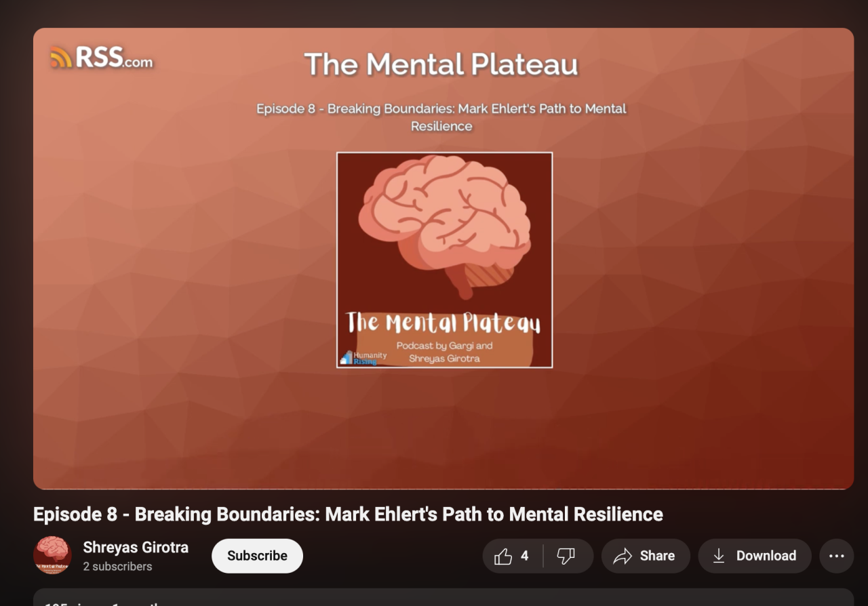
Task: Subscribe to Shreyas Girotra channel
Action: (x=257, y=556)
